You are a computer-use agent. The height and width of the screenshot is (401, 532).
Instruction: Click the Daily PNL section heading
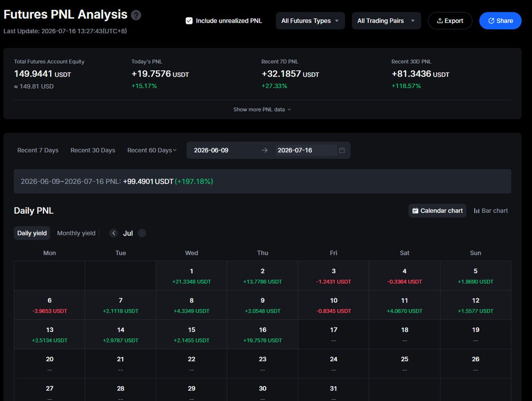[x=34, y=211]
